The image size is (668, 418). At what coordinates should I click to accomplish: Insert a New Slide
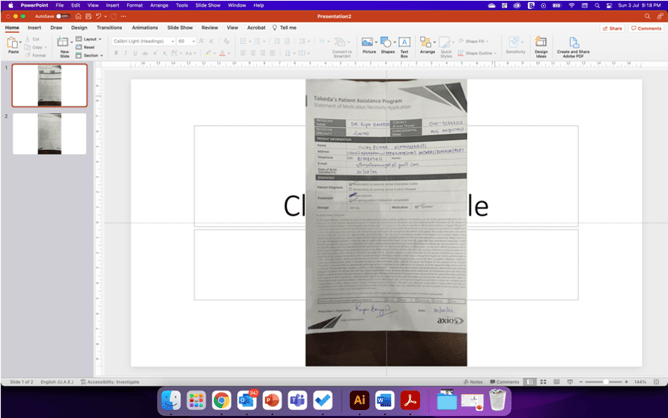pos(63,46)
